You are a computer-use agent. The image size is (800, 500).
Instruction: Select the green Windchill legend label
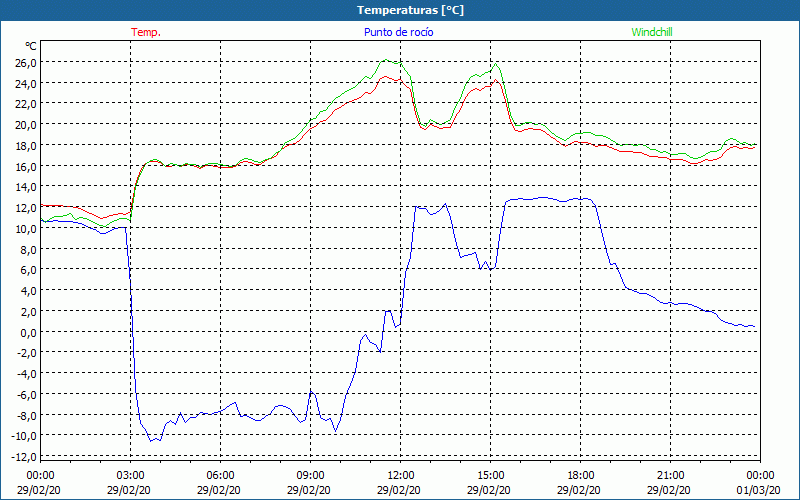coord(652,32)
